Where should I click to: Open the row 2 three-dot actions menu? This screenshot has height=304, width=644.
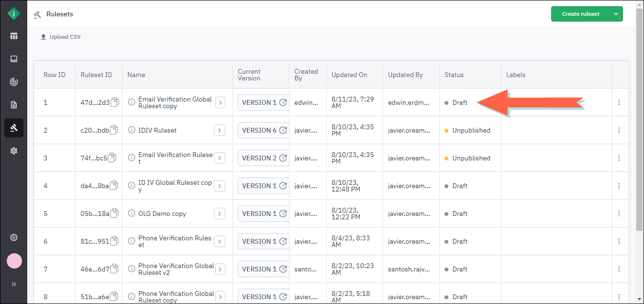(x=619, y=130)
